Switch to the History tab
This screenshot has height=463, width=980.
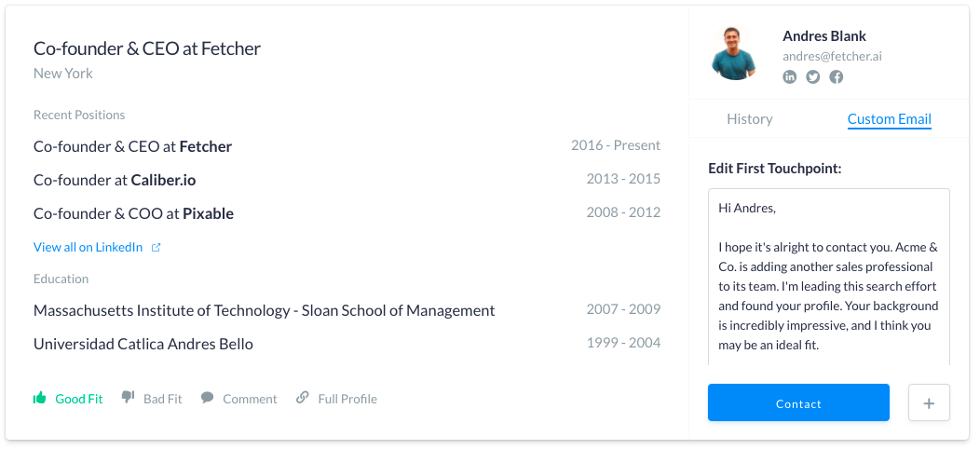click(750, 119)
